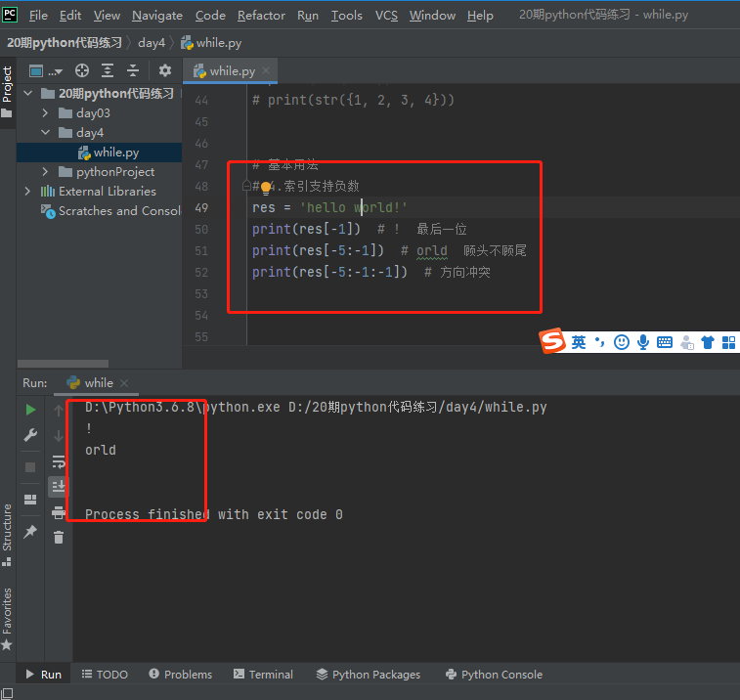
Task: Click the intention lightbulb on line 48
Action: click(x=266, y=188)
